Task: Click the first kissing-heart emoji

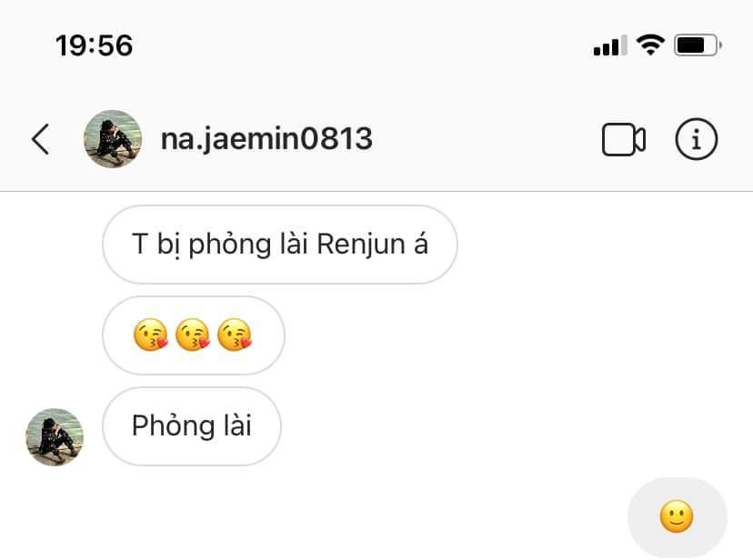Action: pos(151,335)
